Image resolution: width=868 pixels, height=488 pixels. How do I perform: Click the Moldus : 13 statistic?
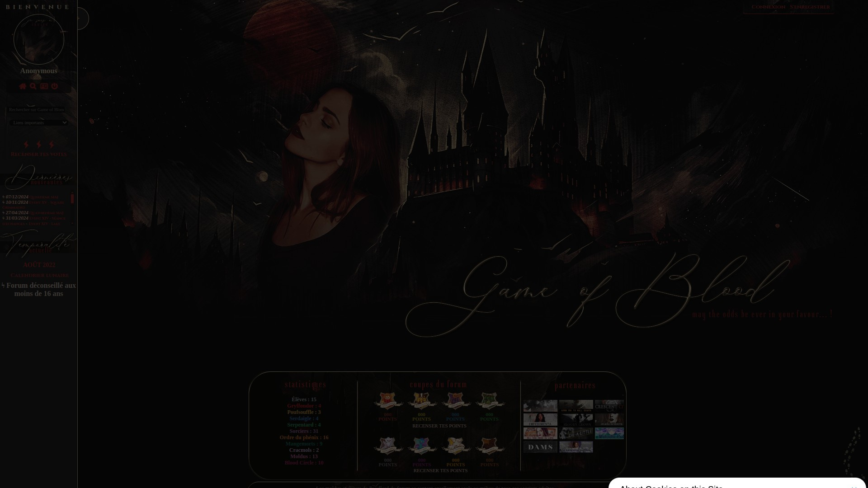[304, 456]
